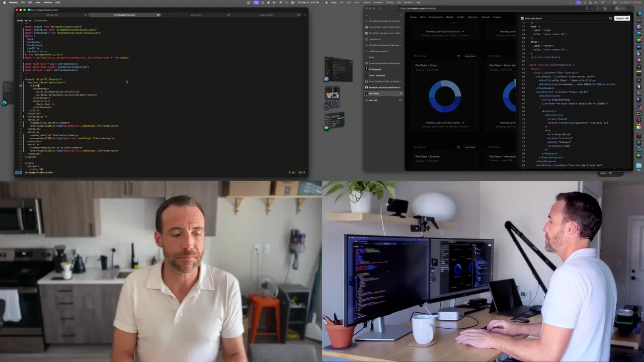This screenshot has width=644, height=362.
Task: Click the Open in v0 button
Action: tap(622, 18)
